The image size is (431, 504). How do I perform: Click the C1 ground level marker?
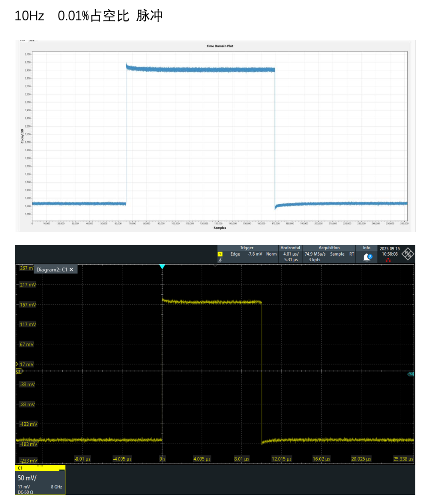(19, 371)
